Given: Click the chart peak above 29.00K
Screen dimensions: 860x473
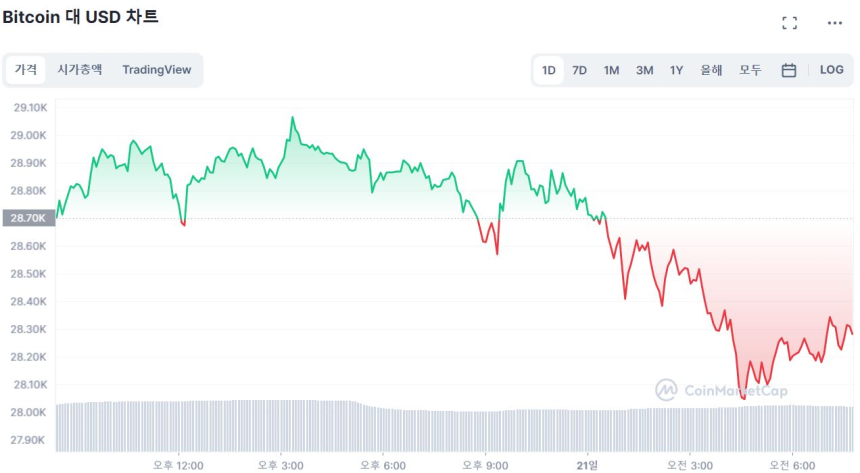Looking at the screenshot, I should pos(293,118).
